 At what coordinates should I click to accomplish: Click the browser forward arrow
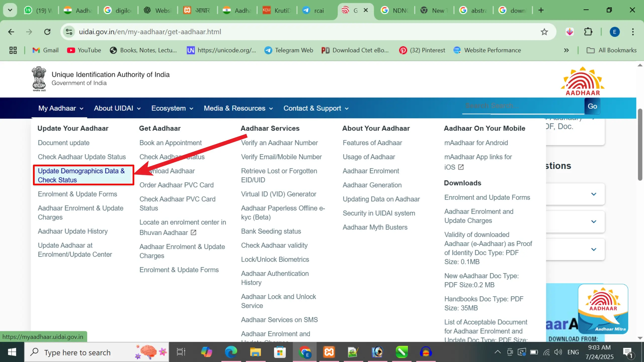click(x=29, y=32)
